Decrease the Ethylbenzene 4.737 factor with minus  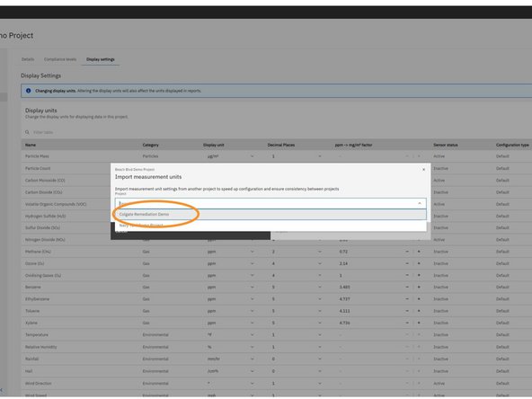[x=407, y=299]
